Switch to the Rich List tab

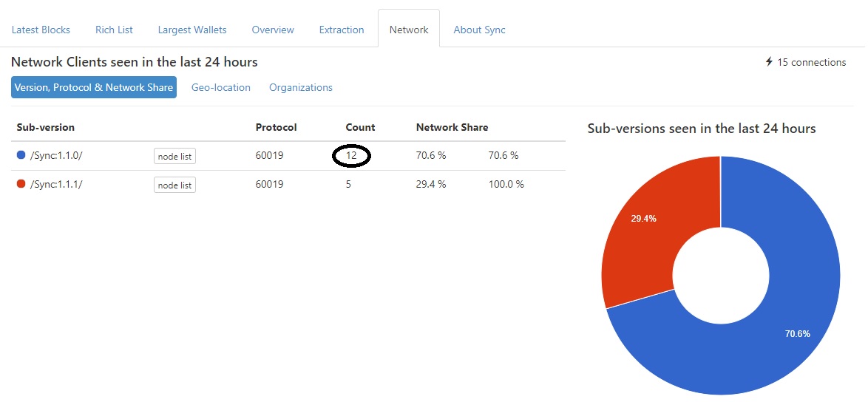[114, 30]
